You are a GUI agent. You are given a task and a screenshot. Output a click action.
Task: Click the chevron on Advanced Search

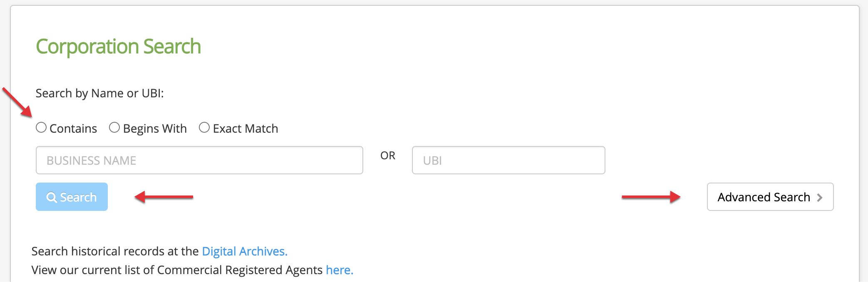tap(820, 198)
